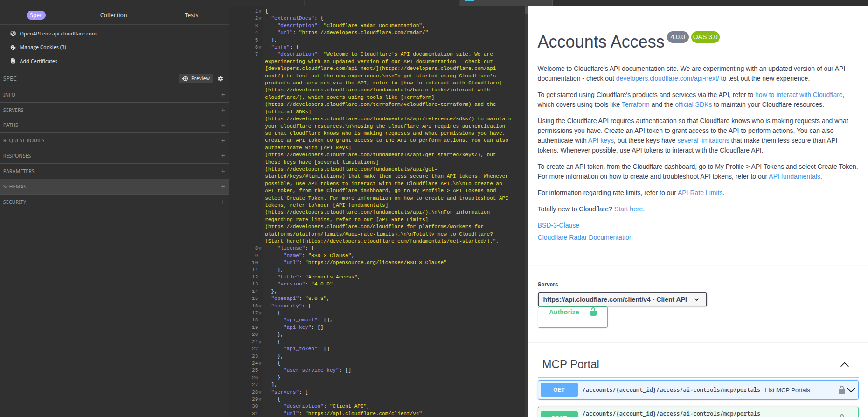Image resolution: width=868 pixels, height=417 pixels.
Task: Fold externalDocs block at line 2
Action: tap(260, 18)
